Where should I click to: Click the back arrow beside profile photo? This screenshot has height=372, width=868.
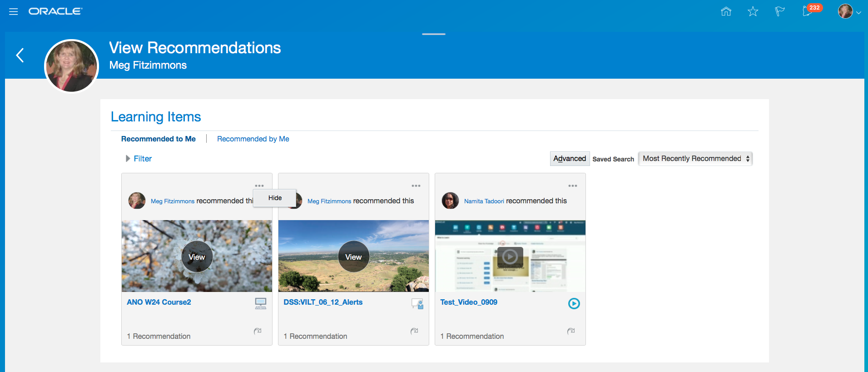tap(20, 55)
